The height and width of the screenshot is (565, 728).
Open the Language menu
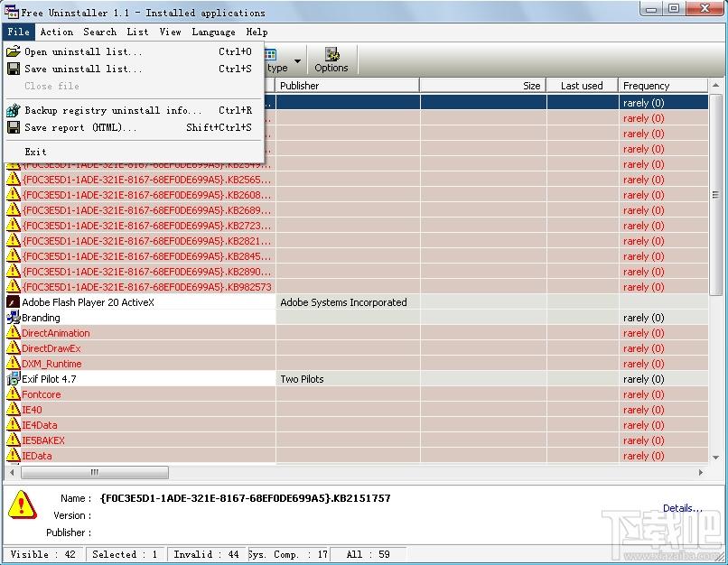[x=213, y=32]
